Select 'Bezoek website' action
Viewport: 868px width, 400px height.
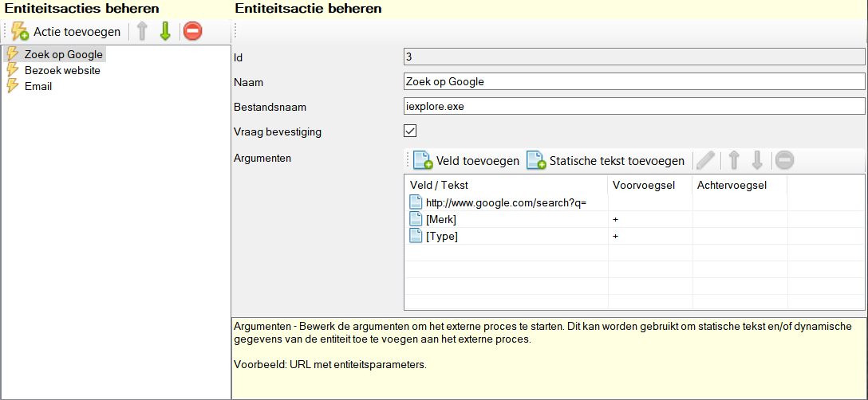click(x=62, y=70)
